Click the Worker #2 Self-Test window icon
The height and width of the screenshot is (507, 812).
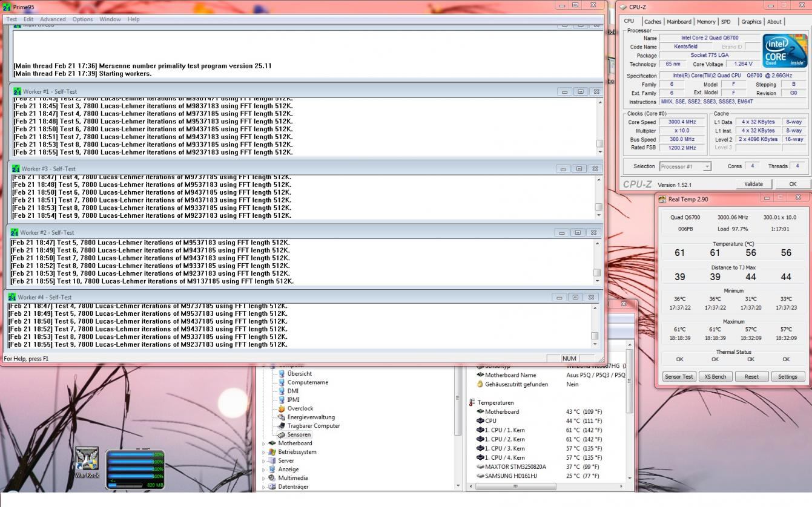(x=15, y=232)
